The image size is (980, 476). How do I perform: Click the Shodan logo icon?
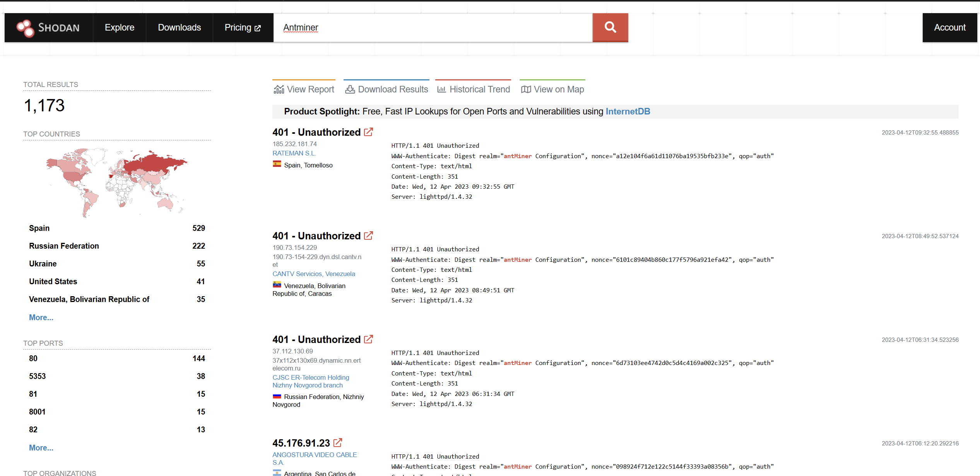coord(25,28)
